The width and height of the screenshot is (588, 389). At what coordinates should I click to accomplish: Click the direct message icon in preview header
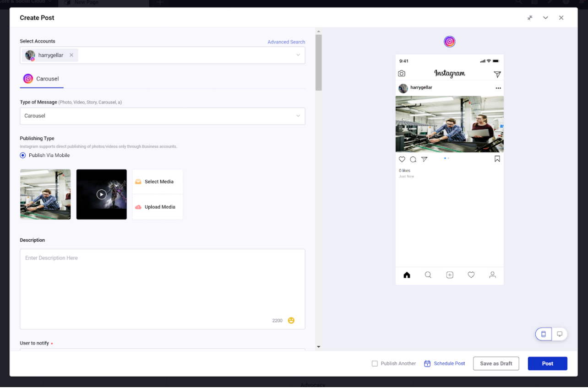pos(497,74)
